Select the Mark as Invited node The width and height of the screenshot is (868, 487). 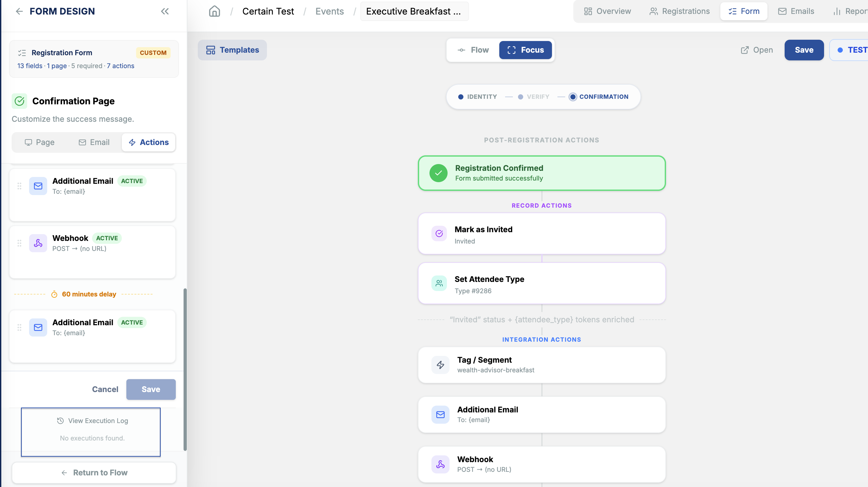click(542, 233)
